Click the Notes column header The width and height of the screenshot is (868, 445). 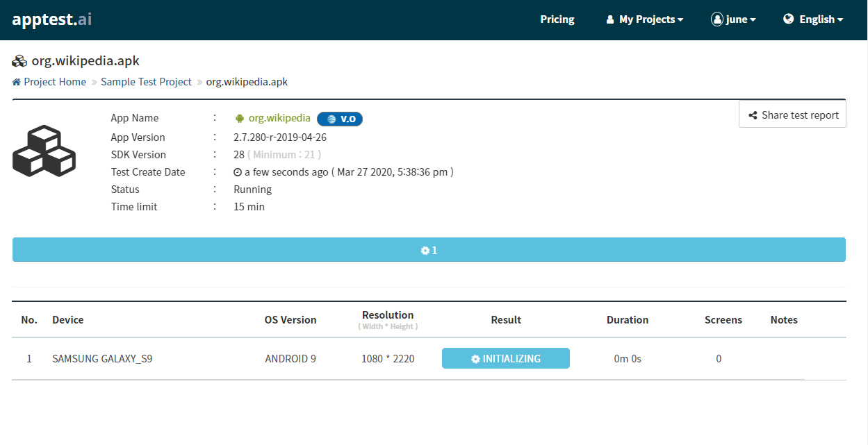[x=784, y=320]
